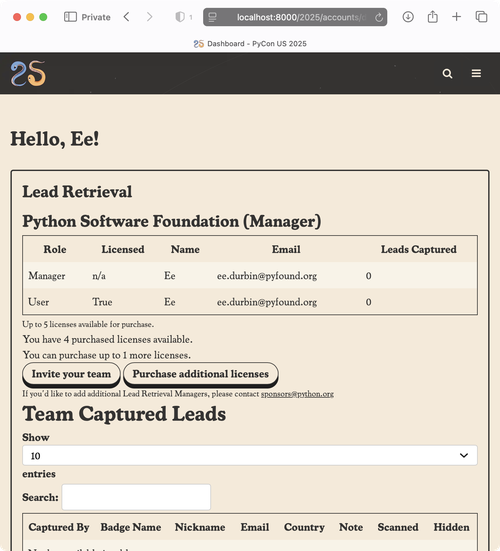Reload the page with the refresh icon
500x551 pixels.
point(379,17)
